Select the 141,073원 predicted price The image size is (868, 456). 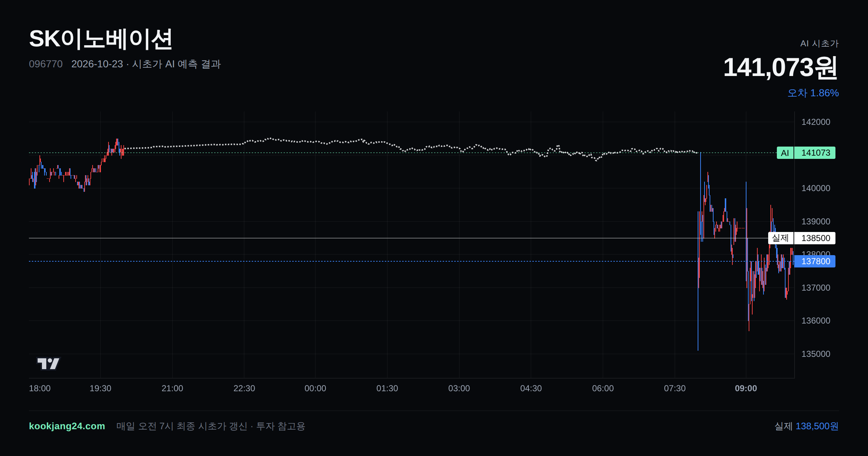pyautogui.click(x=780, y=68)
